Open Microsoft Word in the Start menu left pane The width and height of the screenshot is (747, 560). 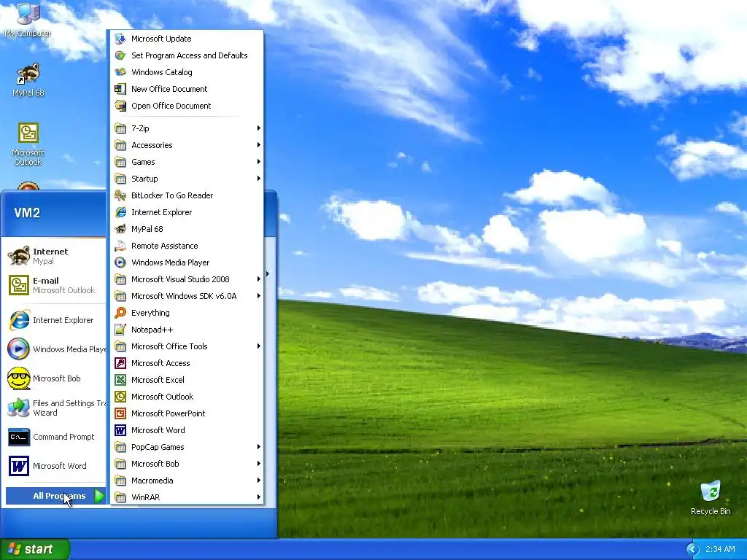pos(53,466)
